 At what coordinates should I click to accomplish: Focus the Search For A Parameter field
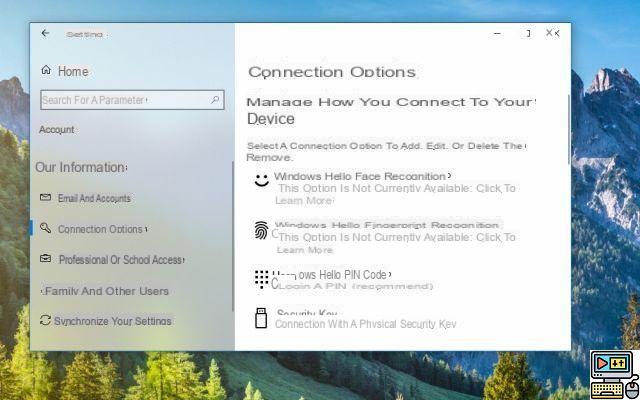[x=132, y=100]
